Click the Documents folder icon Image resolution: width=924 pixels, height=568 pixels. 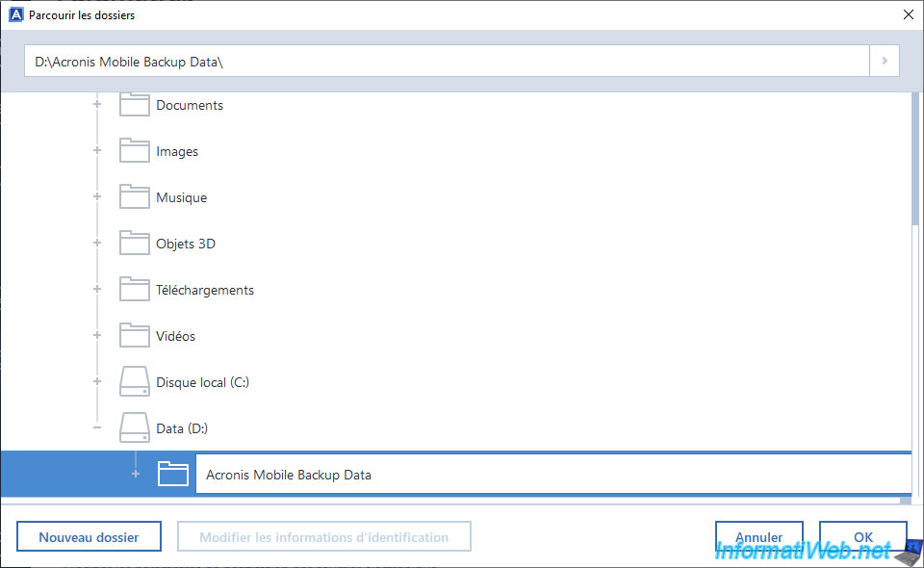pos(135,105)
